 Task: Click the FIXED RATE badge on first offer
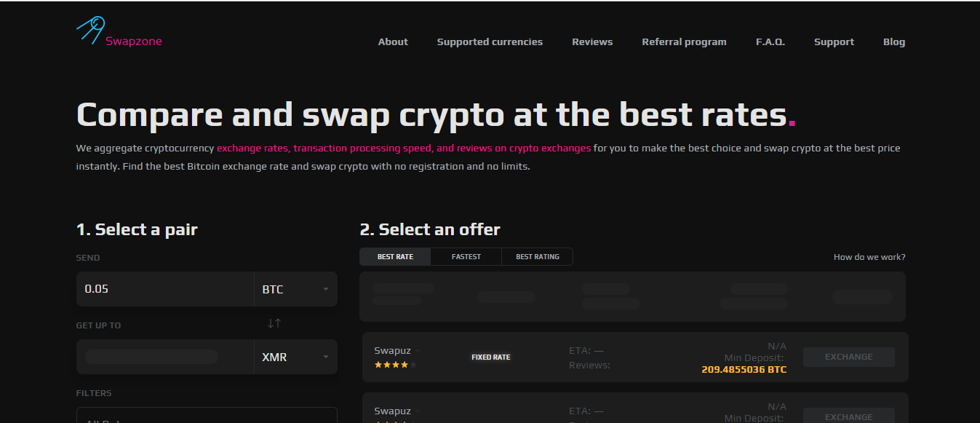(x=491, y=357)
